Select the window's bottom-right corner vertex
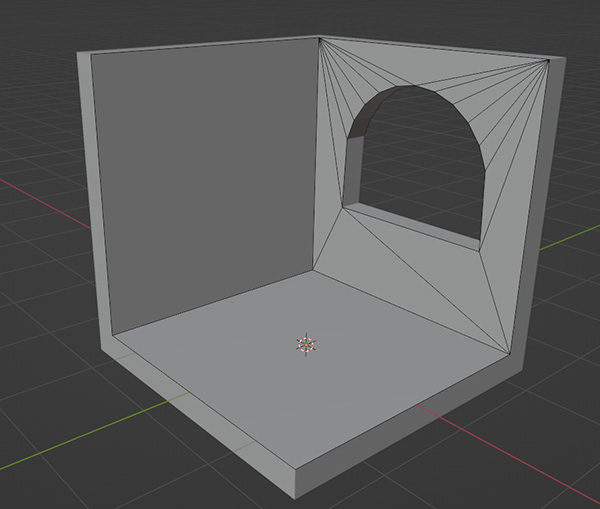The image size is (600, 509). 481,248
